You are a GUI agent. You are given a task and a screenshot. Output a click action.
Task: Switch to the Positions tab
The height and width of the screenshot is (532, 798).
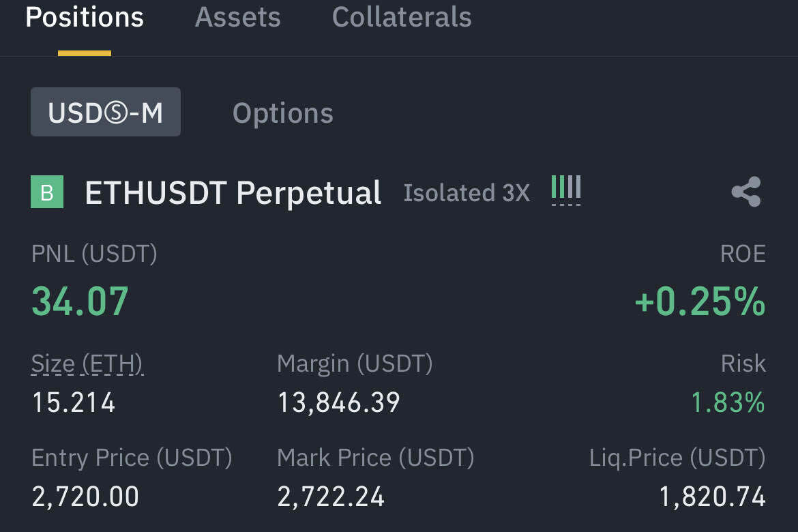click(85, 18)
